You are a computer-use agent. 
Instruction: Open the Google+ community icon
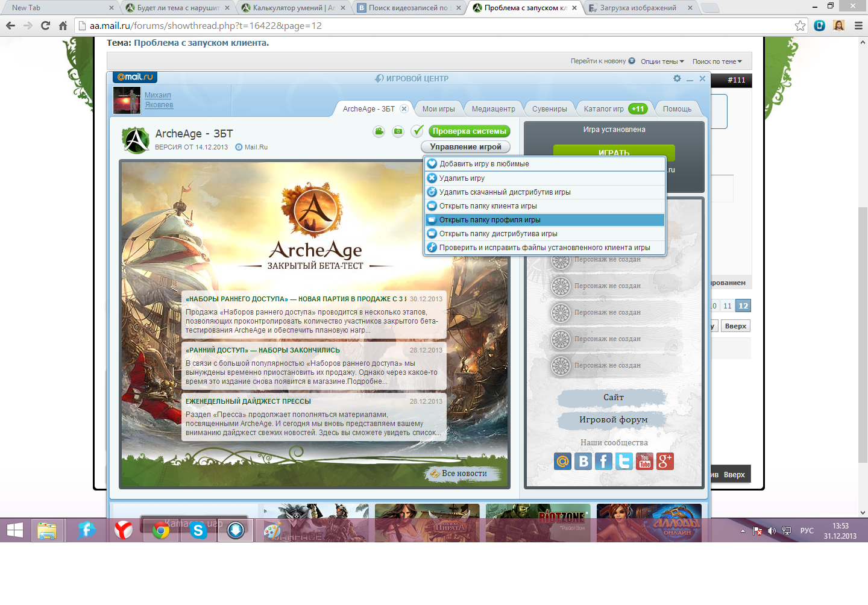tap(665, 462)
